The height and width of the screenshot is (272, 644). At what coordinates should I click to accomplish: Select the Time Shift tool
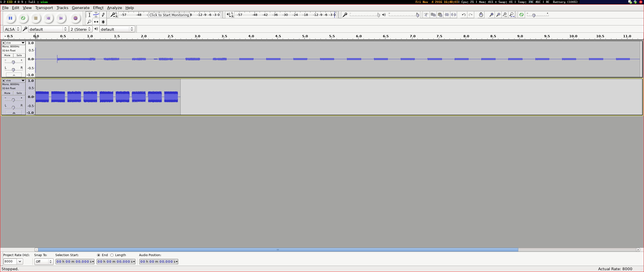tap(96, 22)
